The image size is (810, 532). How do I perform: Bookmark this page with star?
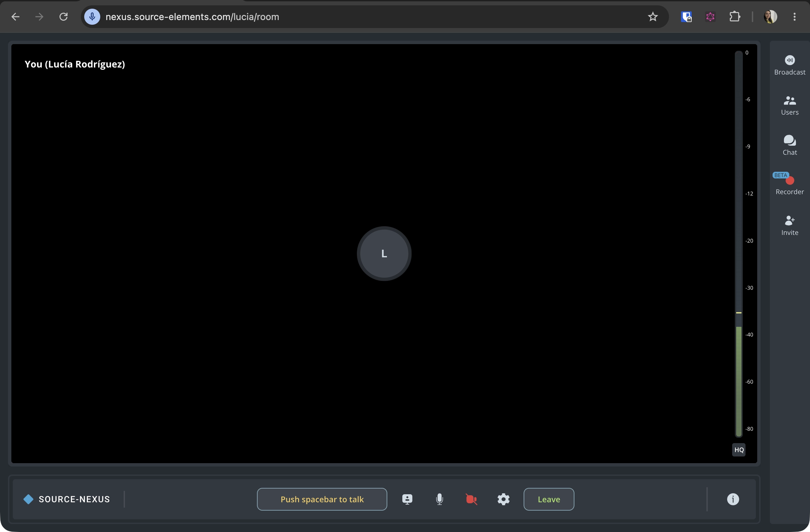point(652,17)
